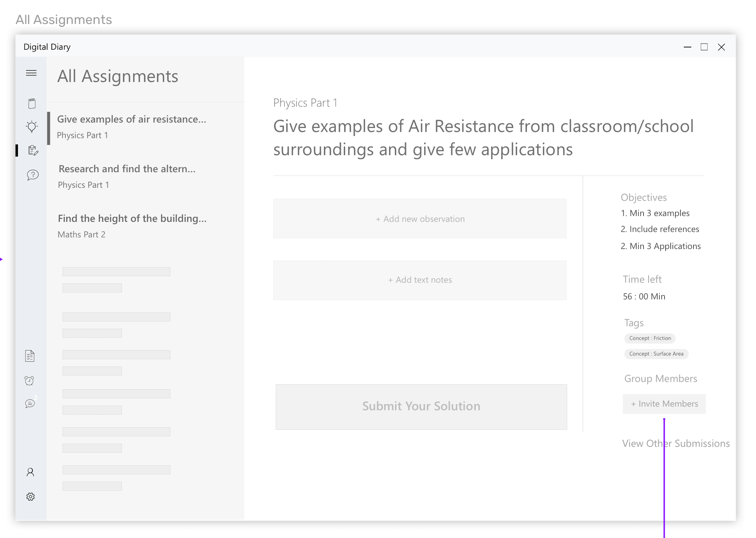Viewport: 756px width, 538px height.
Task: Open View Other Submissions link
Action: coord(675,443)
